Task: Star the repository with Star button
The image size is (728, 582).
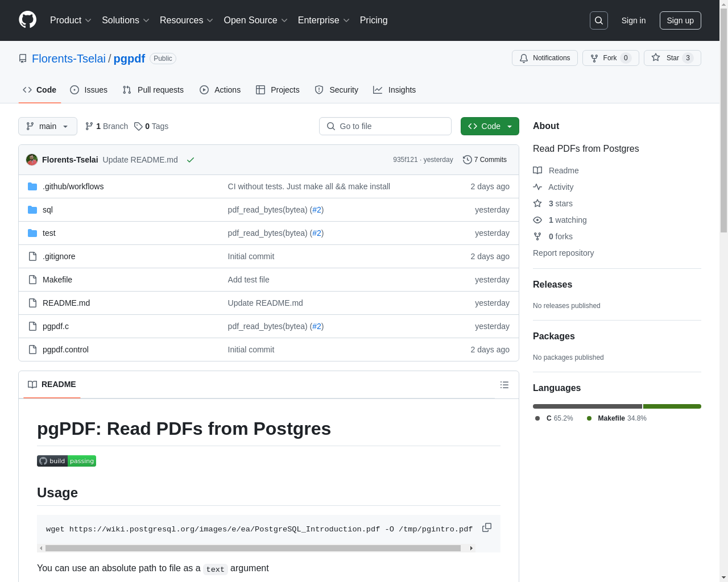Action: 672,58
